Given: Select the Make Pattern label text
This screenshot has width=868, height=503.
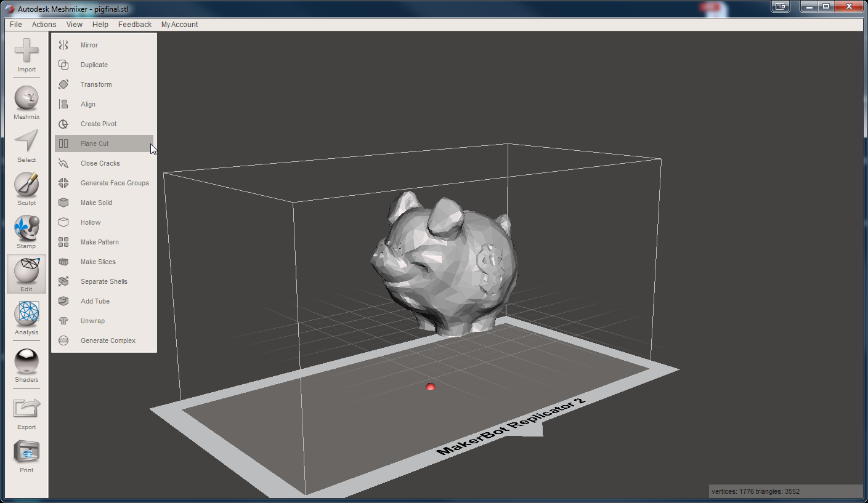Looking at the screenshot, I should [x=100, y=242].
